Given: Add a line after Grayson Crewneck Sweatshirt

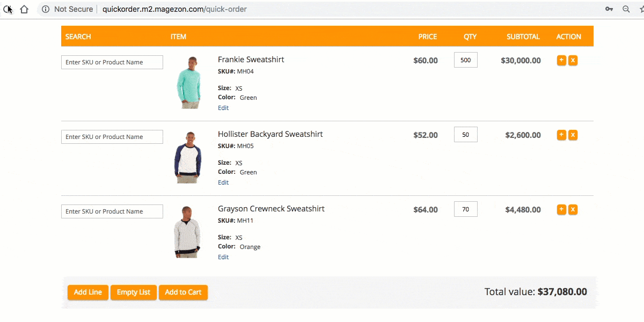Looking at the screenshot, I should (561, 209).
